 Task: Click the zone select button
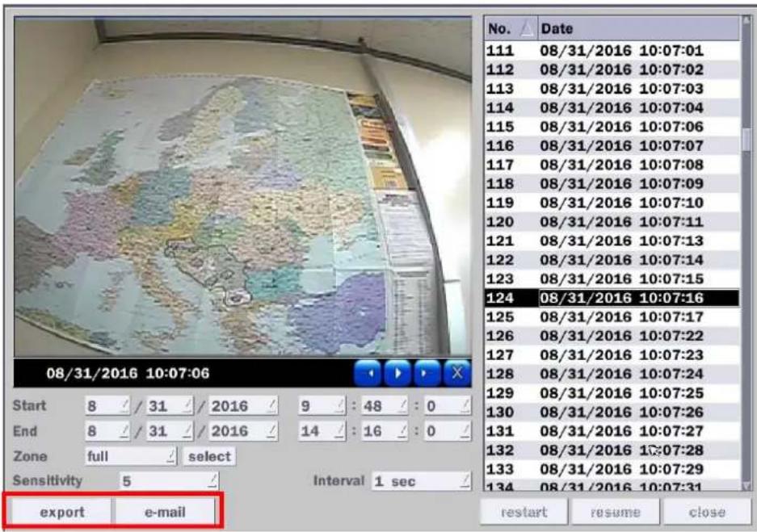click(209, 456)
